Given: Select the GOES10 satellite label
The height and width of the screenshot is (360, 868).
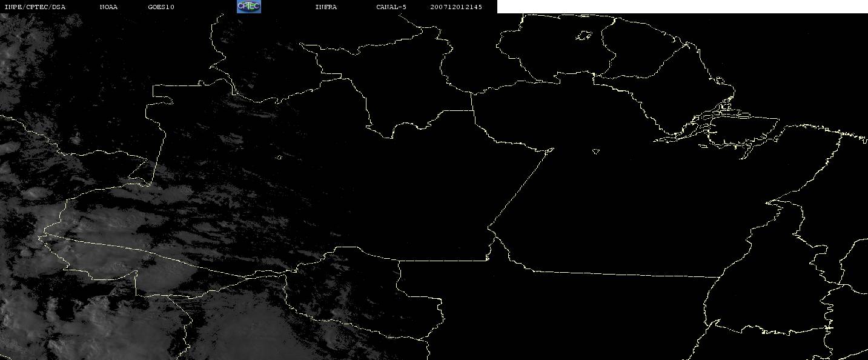Looking at the screenshot, I should coord(161,7).
